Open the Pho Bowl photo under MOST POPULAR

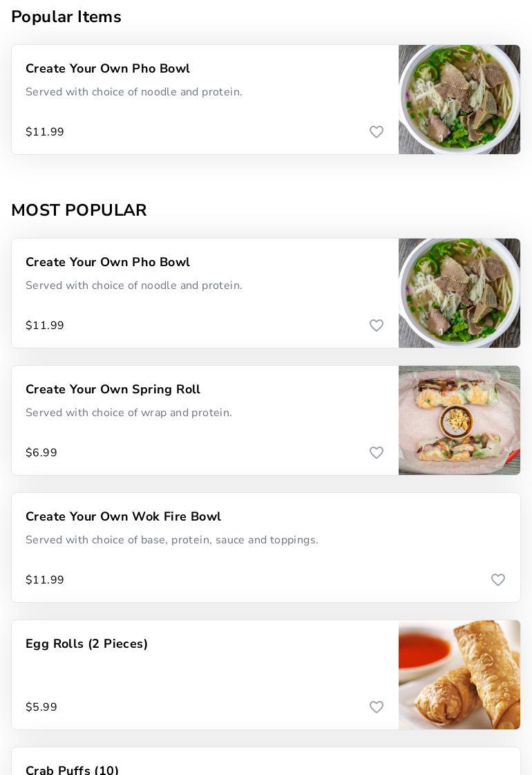coord(459,293)
